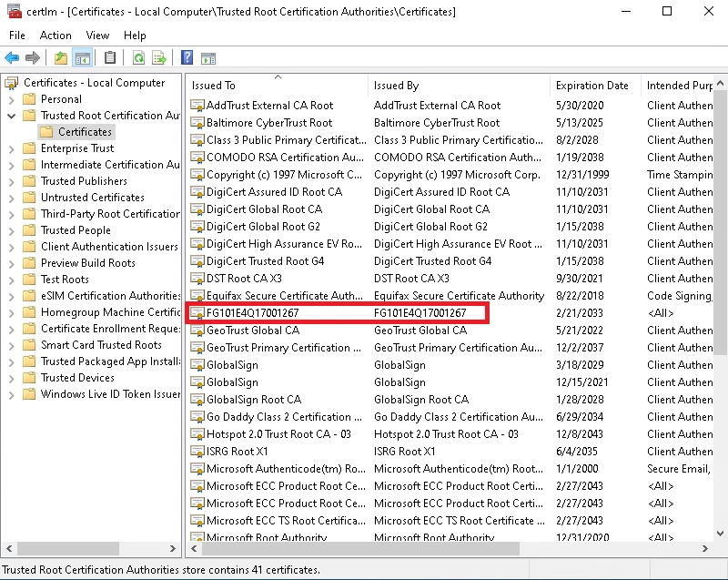Expand the Preview Build Roots node

pos(12,263)
